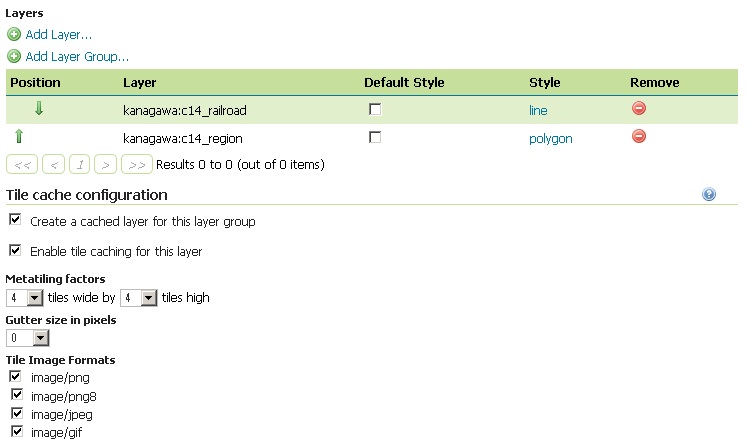Open the tiles wide metatiling dropdown
Viewport: 748px width, 448px height.
tap(34, 298)
